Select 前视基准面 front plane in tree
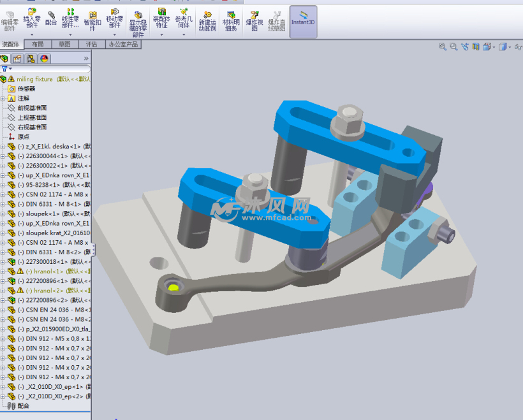This screenshot has width=523, height=420. click(x=32, y=108)
